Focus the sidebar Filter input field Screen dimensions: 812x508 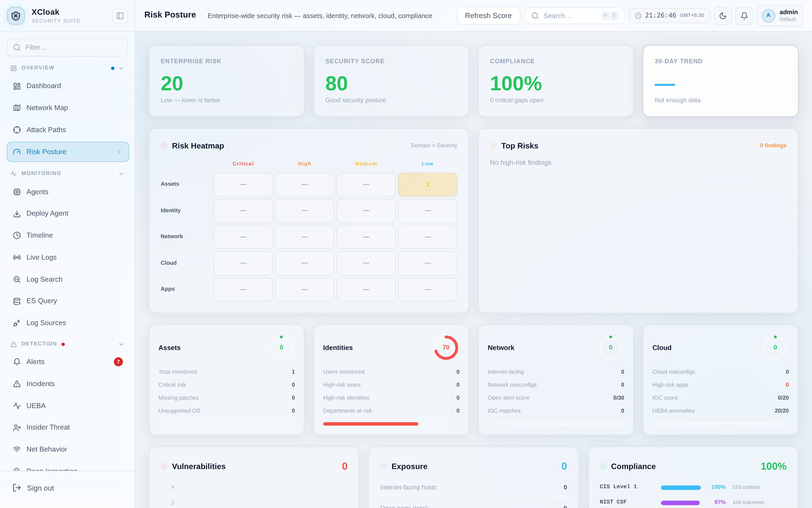pyautogui.click(x=67, y=47)
